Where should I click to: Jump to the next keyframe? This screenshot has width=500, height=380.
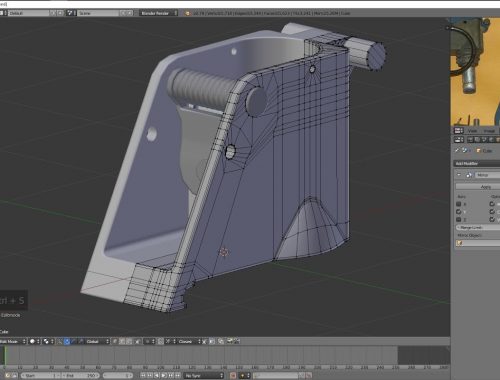click(x=171, y=375)
